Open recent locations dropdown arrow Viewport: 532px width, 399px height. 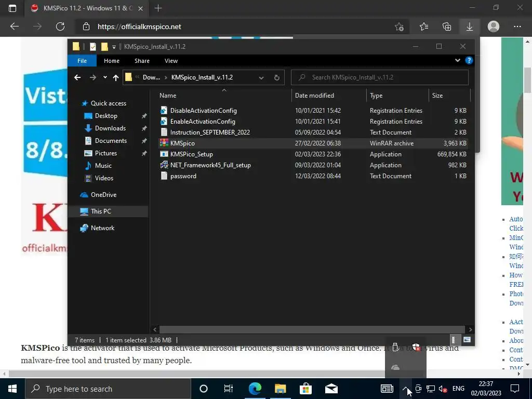click(105, 77)
